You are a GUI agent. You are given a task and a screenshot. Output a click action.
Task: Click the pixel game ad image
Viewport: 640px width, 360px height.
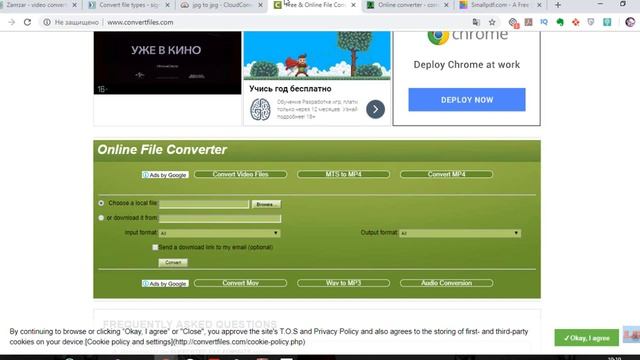[x=317, y=56]
